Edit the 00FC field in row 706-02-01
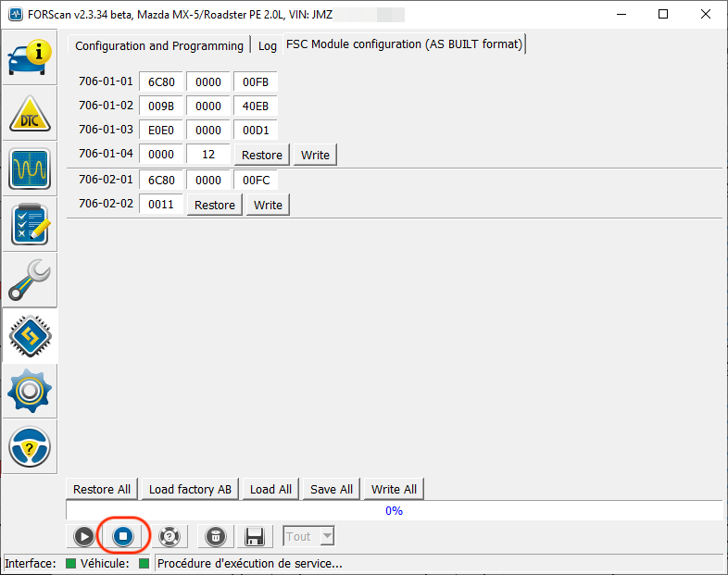This screenshot has width=728, height=575. pos(256,180)
